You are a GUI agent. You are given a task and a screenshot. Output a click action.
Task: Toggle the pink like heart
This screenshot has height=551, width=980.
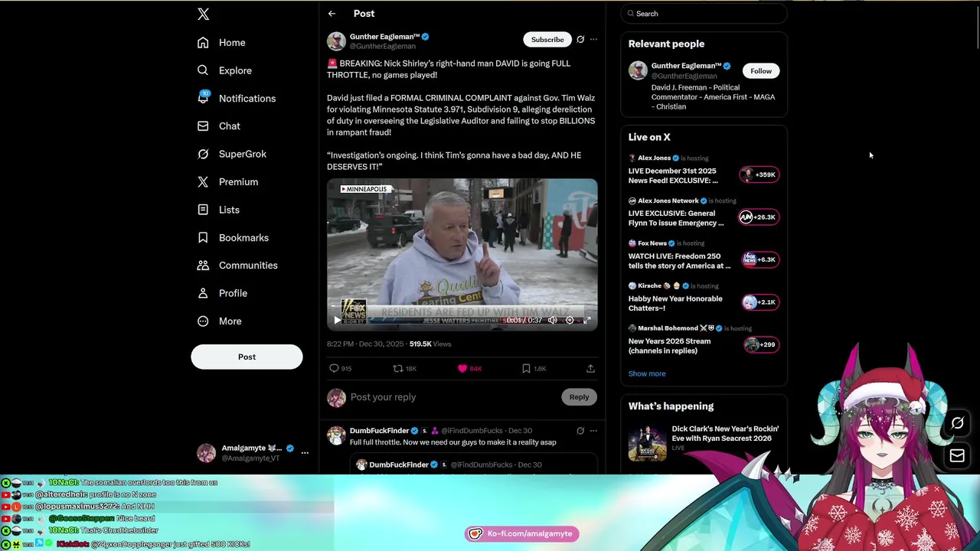tap(462, 369)
